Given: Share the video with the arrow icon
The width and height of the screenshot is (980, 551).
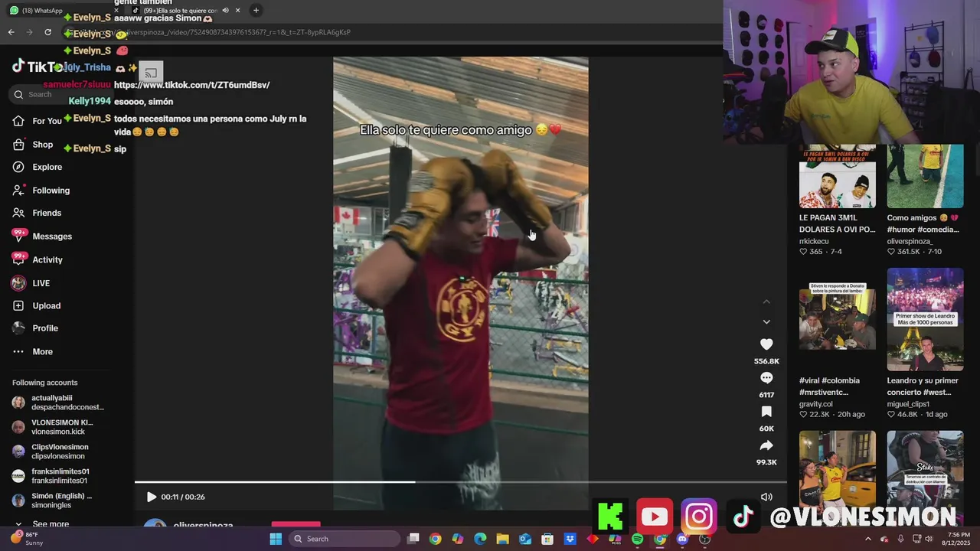Looking at the screenshot, I should click(766, 445).
